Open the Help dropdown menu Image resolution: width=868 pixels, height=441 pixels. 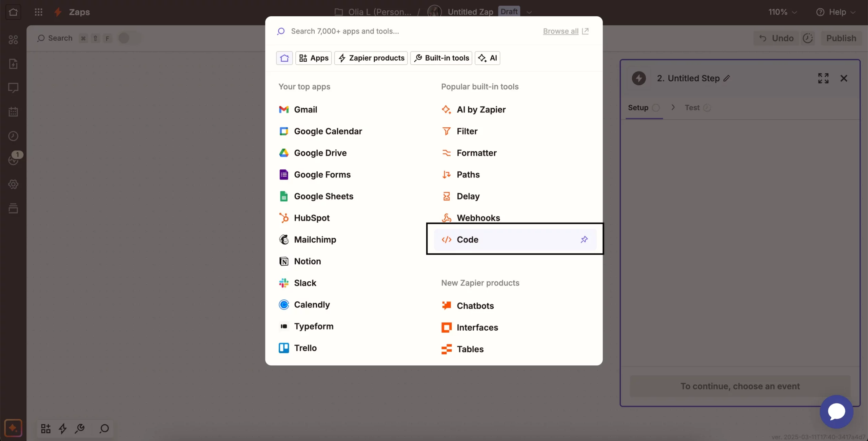click(x=835, y=12)
